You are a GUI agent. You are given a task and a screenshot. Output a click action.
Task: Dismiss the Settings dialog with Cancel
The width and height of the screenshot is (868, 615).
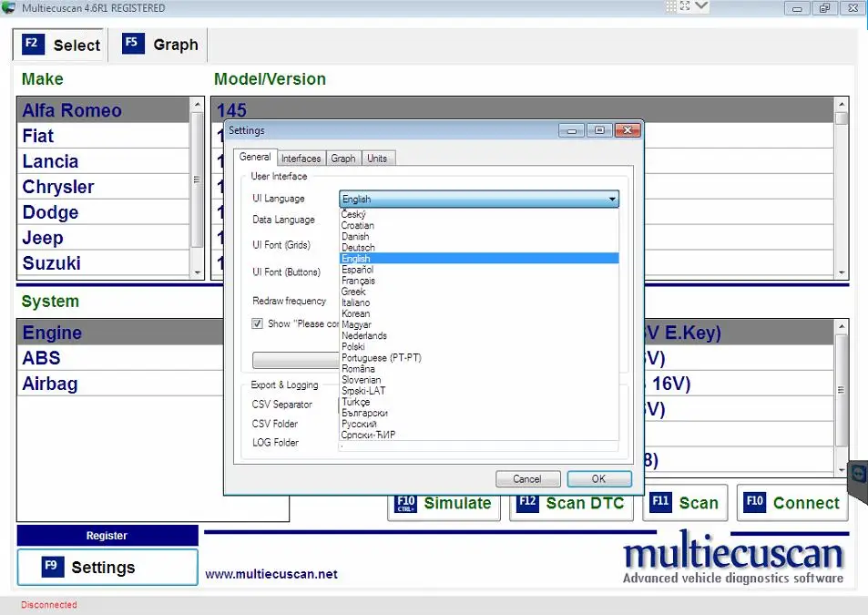click(x=527, y=478)
